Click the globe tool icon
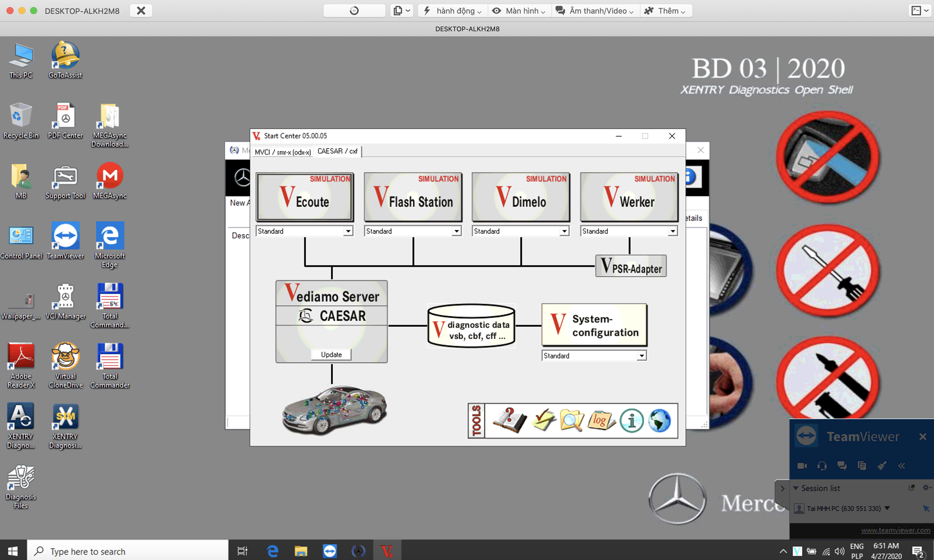The image size is (934, 560). pos(659,421)
